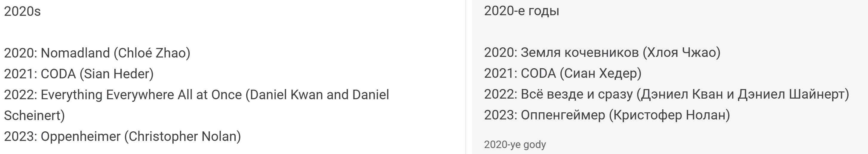Click "CODA" in the English source text
Image resolution: width=868 pixels, height=154 pixels.
[58, 74]
